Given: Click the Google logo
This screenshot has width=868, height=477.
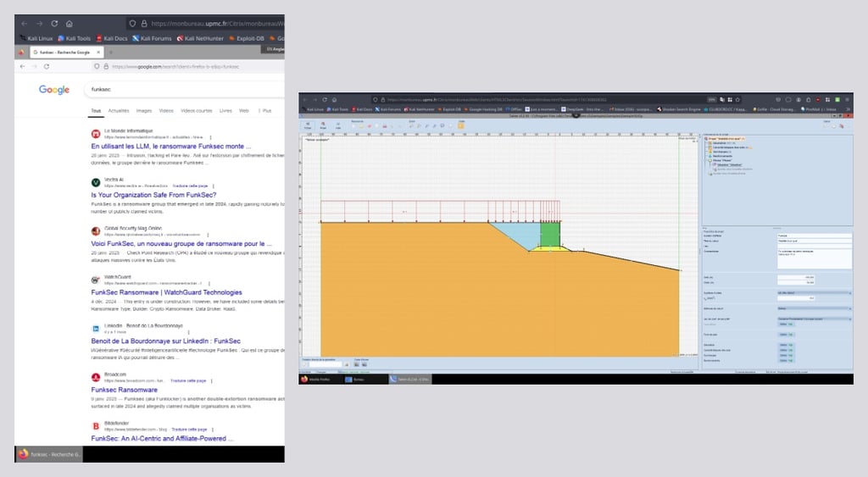Looking at the screenshot, I should click(54, 90).
